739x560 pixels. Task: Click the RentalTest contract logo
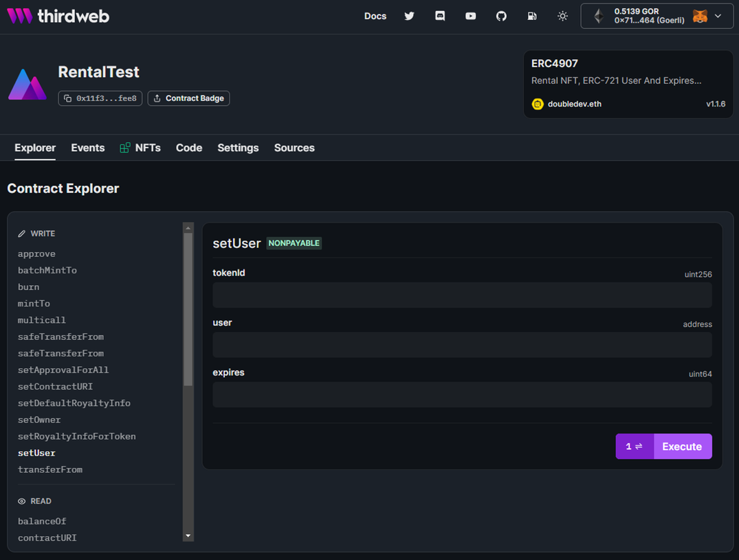click(x=27, y=85)
